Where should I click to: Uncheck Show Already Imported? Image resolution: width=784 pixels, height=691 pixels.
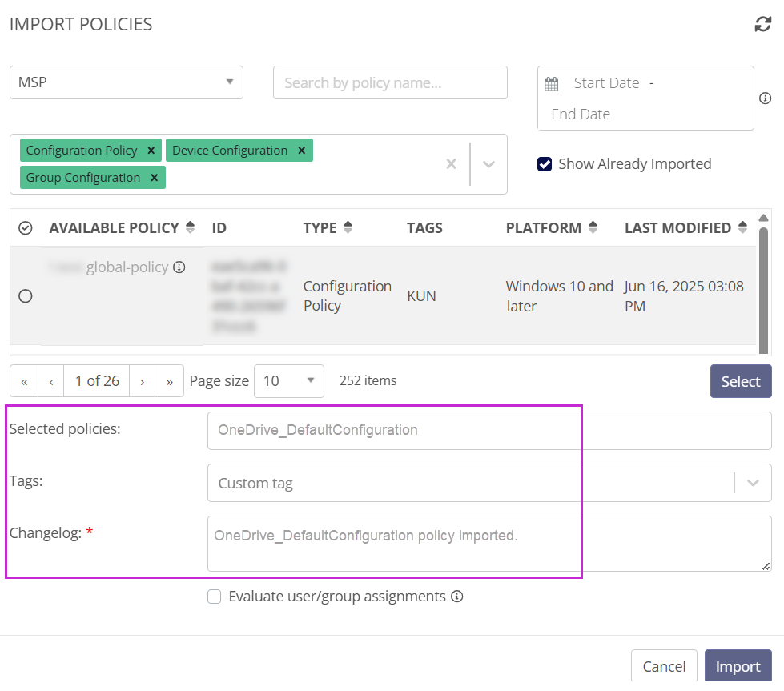545,163
